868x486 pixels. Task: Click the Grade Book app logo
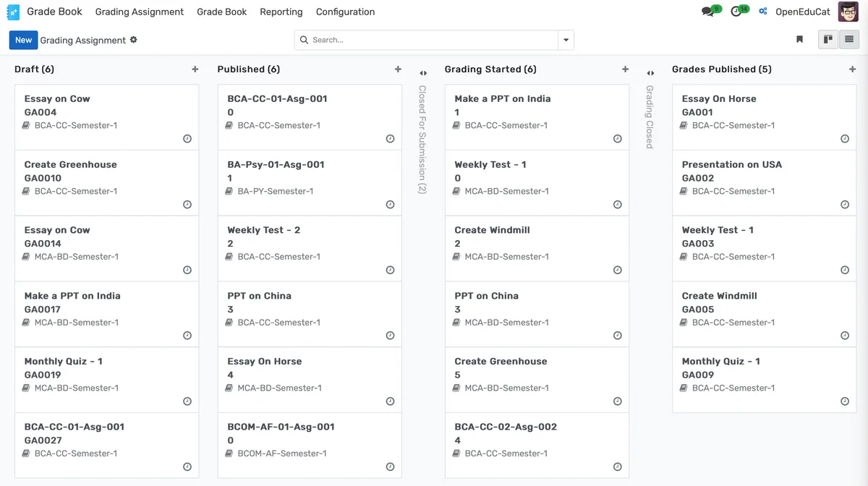[x=12, y=12]
